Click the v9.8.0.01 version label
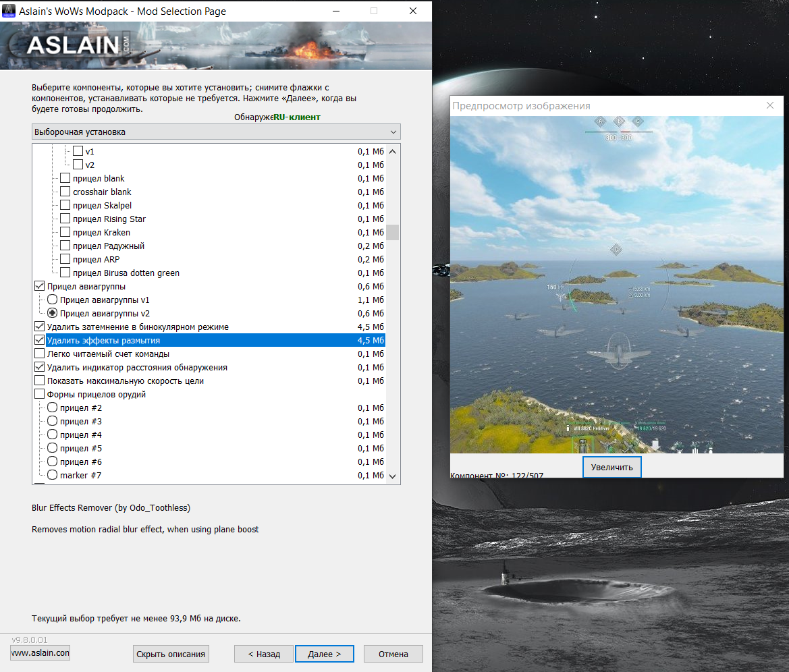 click(x=30, y=640)
